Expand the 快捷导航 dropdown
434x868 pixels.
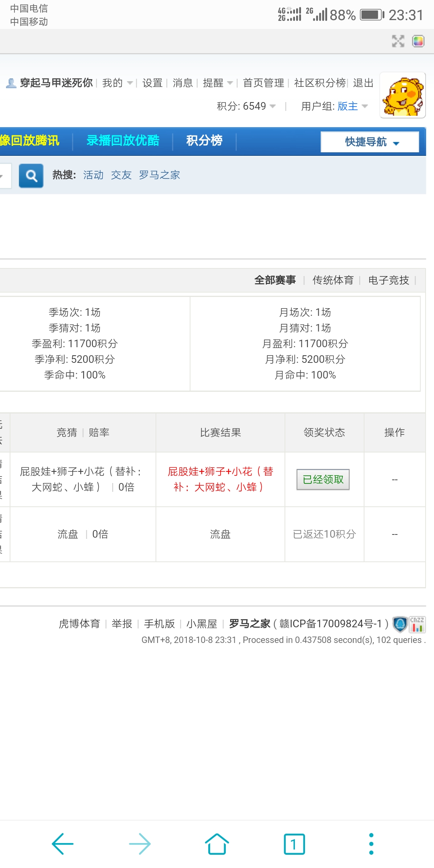pos(370,142)
